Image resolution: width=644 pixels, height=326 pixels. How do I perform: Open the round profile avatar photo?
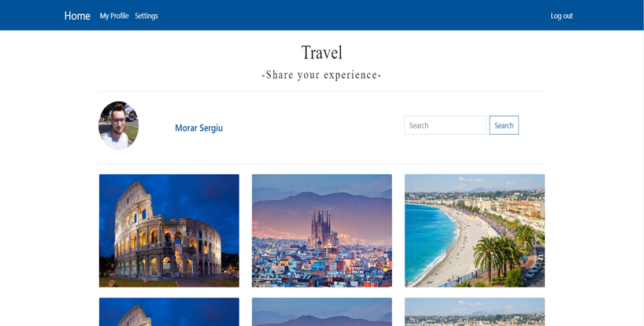pyautogui.click(x=118, y=126)
